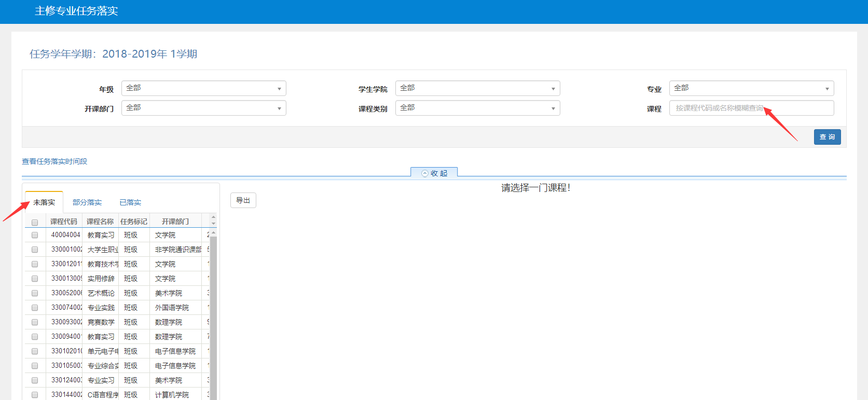Open the 年级 dropdown
The height and width of the screenshot is (400, 868).
click(x=203, y=88)
